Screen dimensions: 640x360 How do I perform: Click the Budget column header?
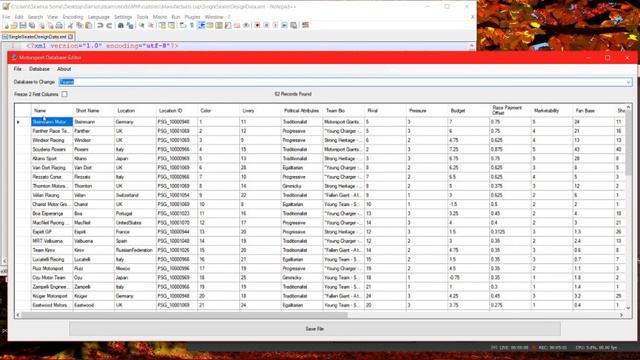click(x=468, y=111)
